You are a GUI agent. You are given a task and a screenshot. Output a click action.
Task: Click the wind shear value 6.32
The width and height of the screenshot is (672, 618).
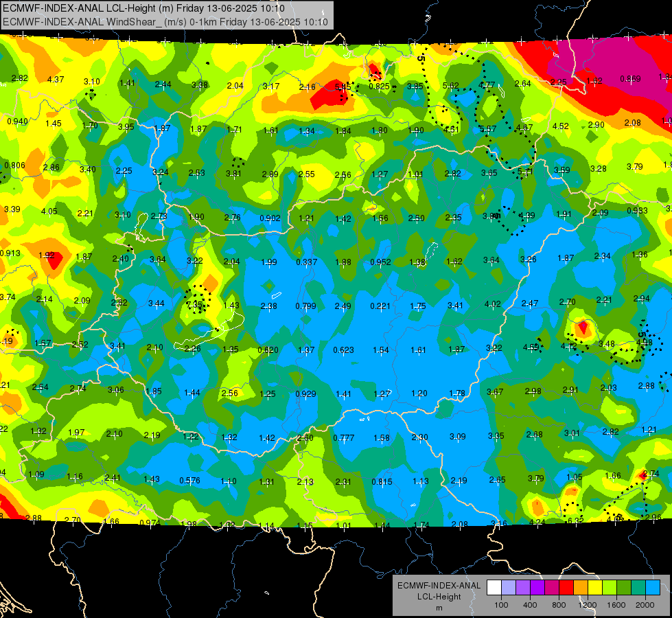[x=576, y=520]
